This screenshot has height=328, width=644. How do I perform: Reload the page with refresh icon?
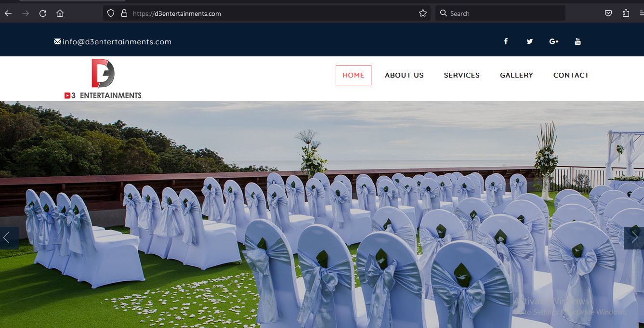[x=43, y=13]
